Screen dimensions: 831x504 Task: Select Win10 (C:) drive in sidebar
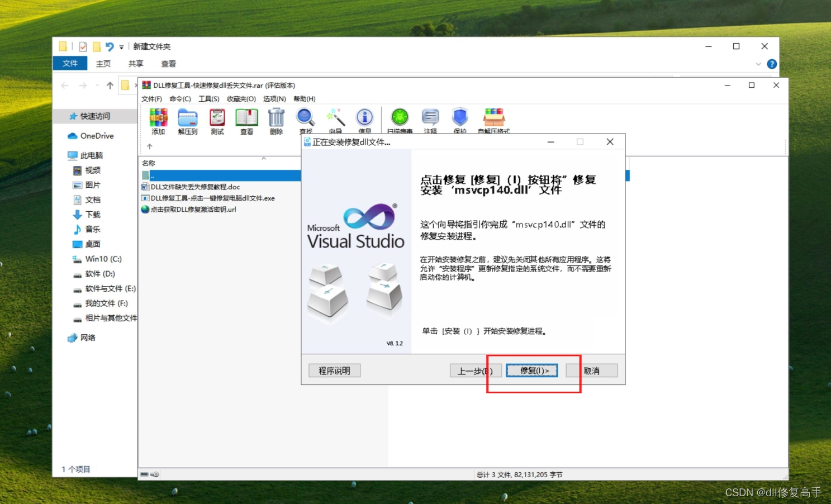pos(97,259)
